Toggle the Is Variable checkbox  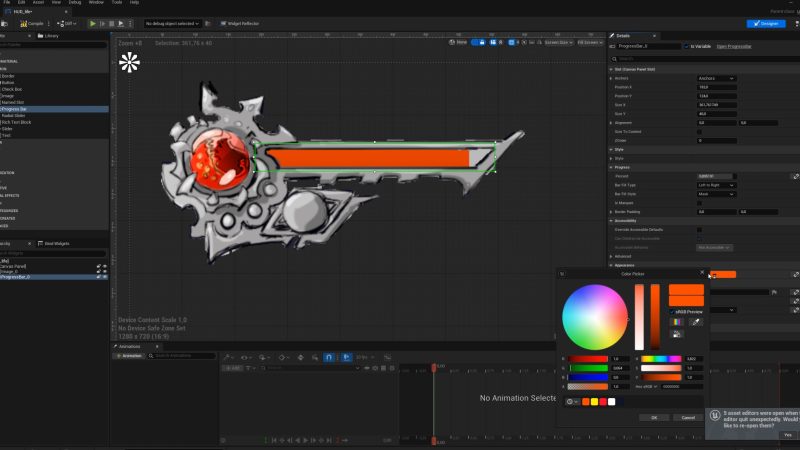[x=685, y=46]
